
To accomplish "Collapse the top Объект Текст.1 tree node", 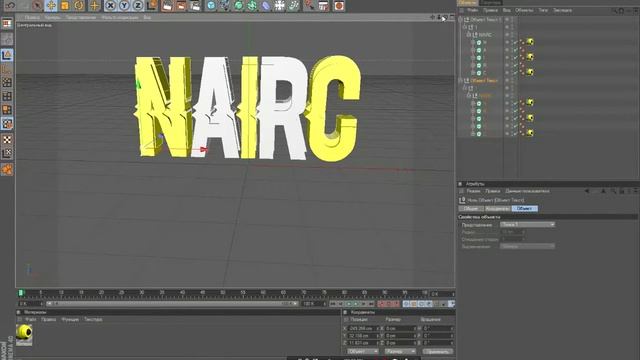I will pos(460,20).
